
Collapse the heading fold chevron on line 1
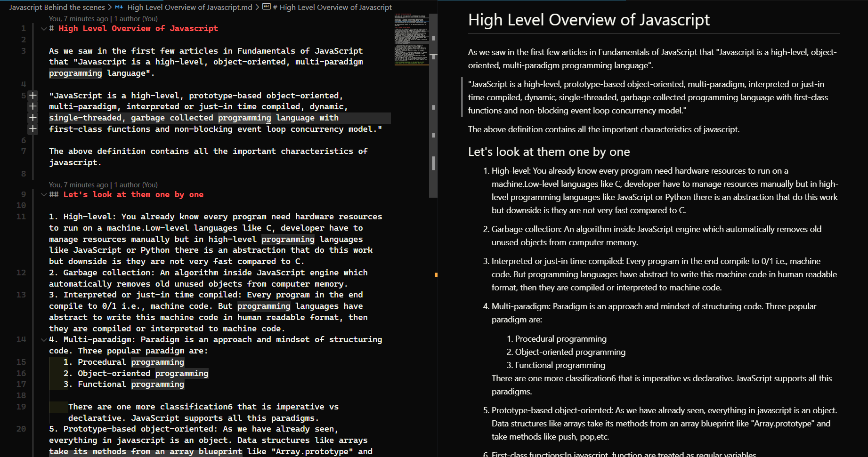[43, 28]
